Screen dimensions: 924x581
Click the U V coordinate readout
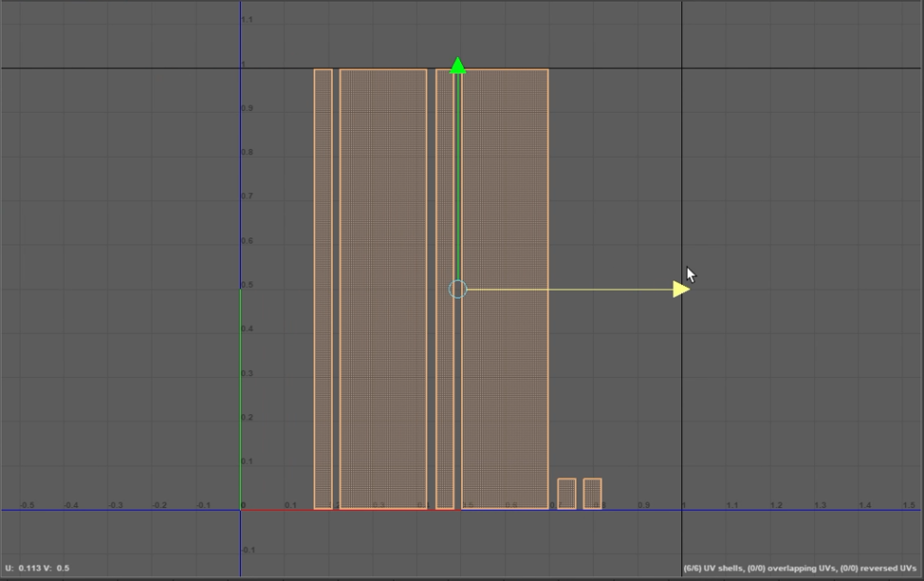pos(38,567)
